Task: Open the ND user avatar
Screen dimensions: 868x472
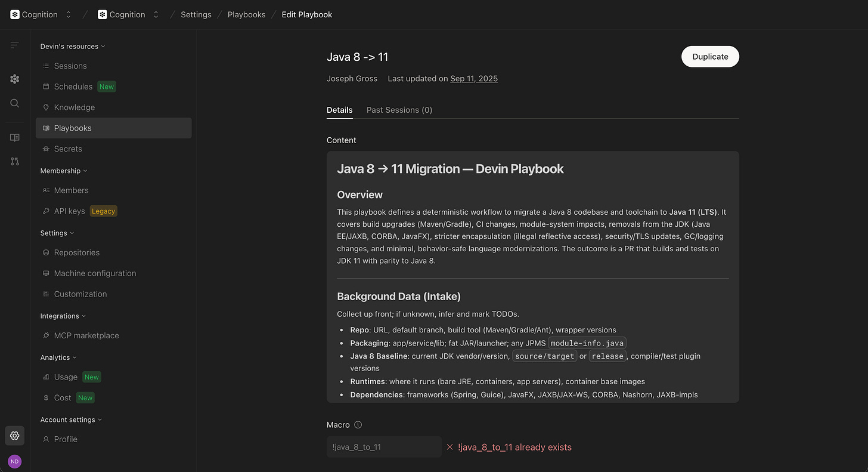Action: pos(15,461)
